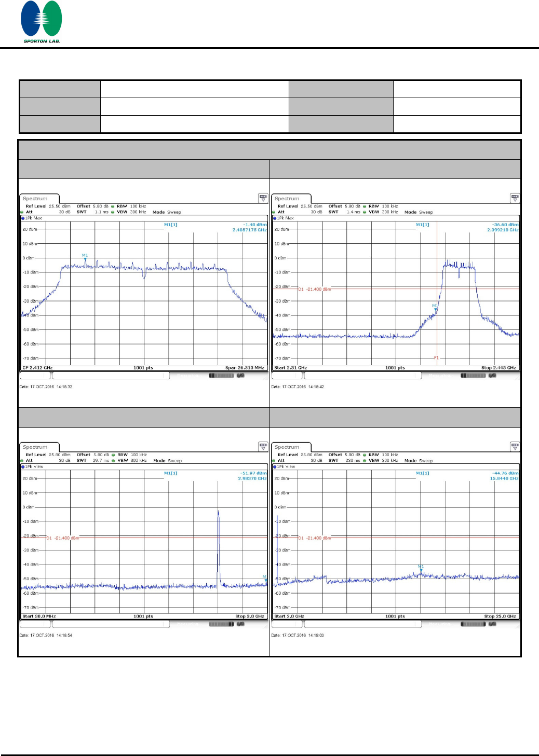Click the date stamp 17.OCT.2016 14:19:03
The width and height of the screenshot is (539, 756).
pos(298,635)
